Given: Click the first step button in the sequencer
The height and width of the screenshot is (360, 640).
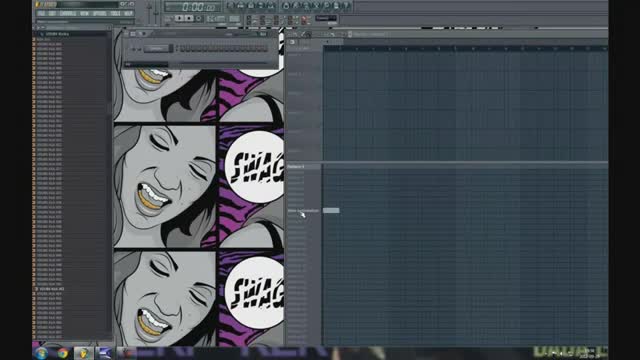Looking at the screenshot, I should (182, 49).
